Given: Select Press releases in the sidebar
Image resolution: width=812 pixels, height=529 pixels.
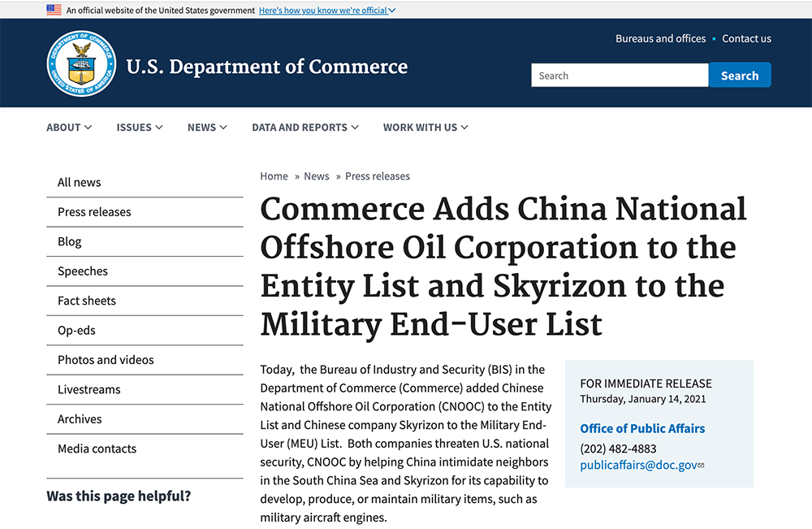Looking at the screenshot, I should click(x=145, y=212).
